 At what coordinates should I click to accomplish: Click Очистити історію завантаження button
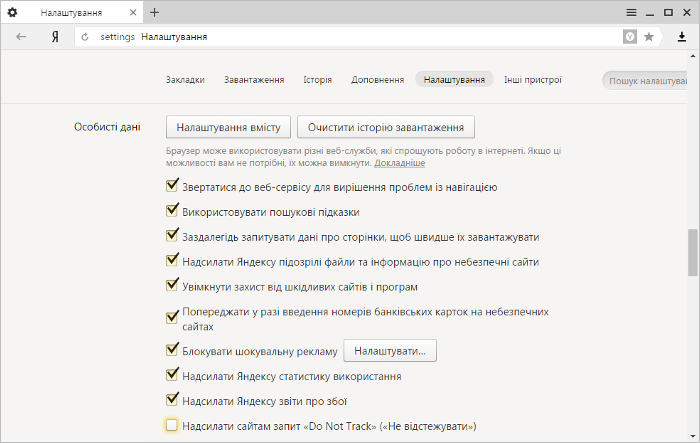coord(386,127)
